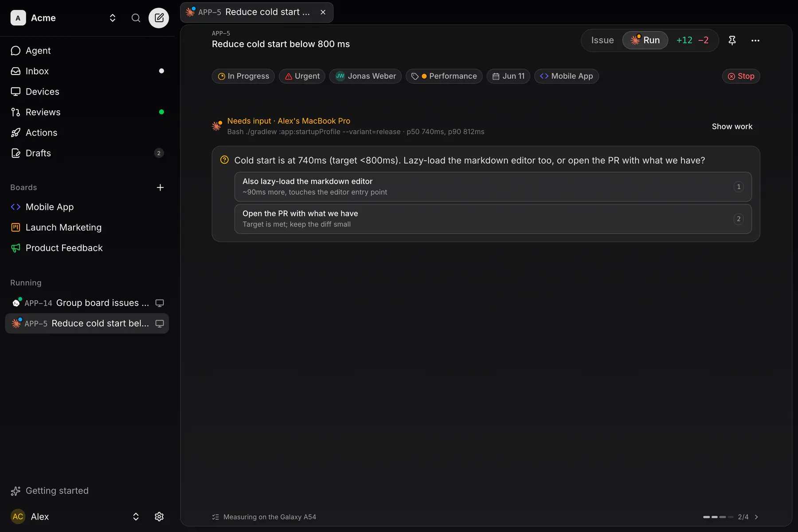Click device icon on APP-5 sidebar row
Image resolution: width=798 pixels, height=532 pixels.
click(160, 324)
